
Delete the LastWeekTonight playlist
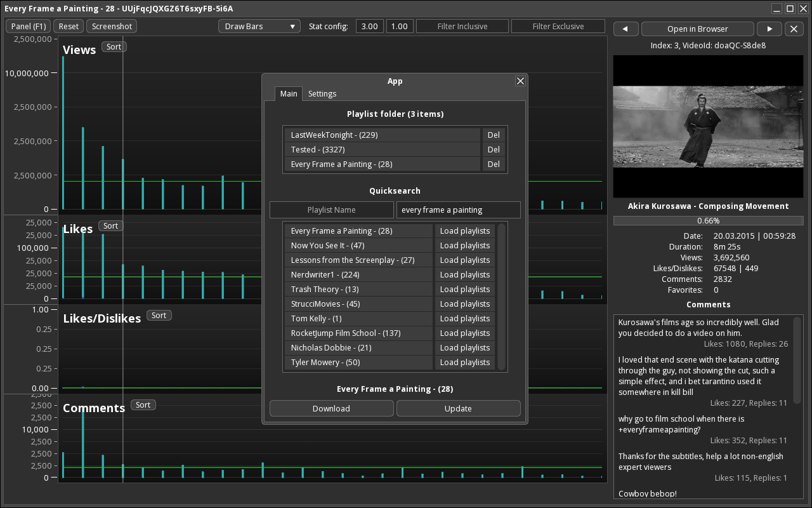pos(494,135)
